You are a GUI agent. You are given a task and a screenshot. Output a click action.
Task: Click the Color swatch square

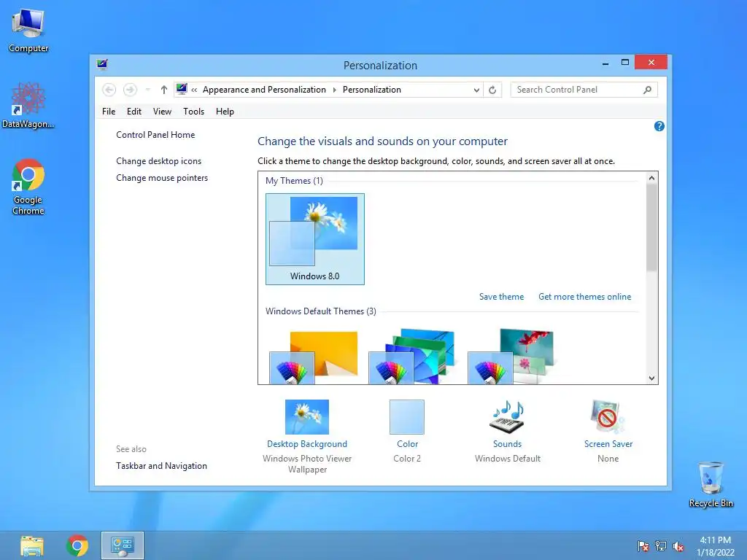pos(407,416)
